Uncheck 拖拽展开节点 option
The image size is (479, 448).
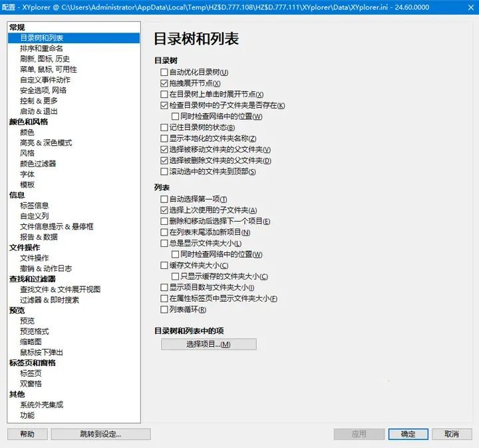[x=164, y=83]
